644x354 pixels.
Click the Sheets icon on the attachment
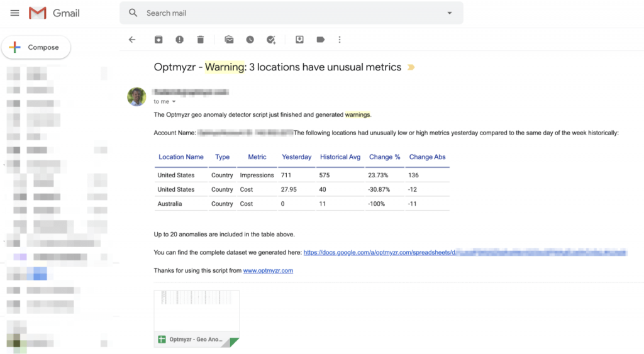tap(162, 339)
